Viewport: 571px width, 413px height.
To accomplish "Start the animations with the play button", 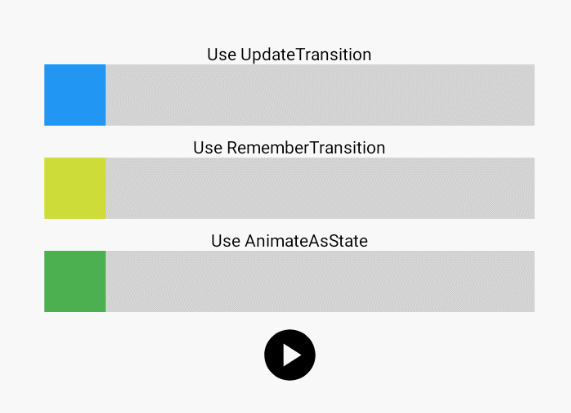I will [290, 355].
